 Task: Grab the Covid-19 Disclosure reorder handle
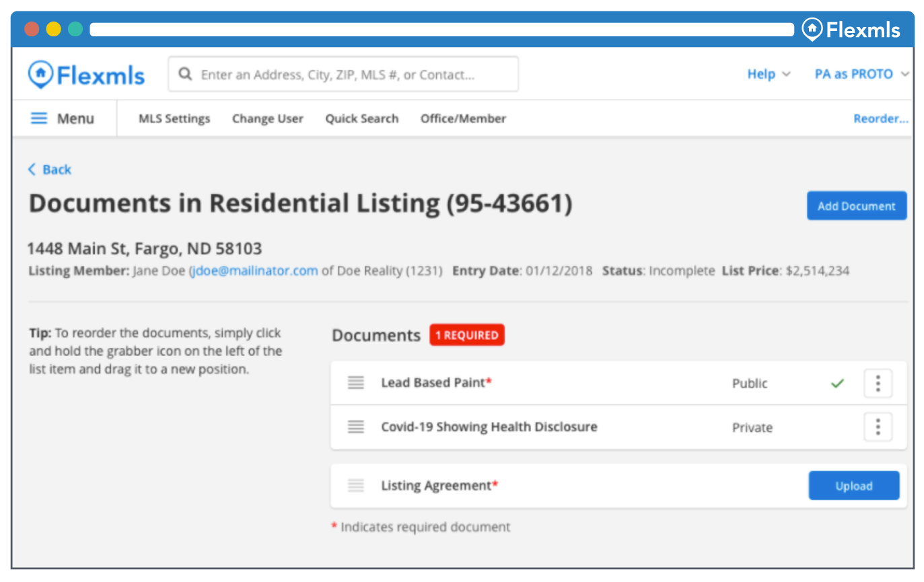356,427
